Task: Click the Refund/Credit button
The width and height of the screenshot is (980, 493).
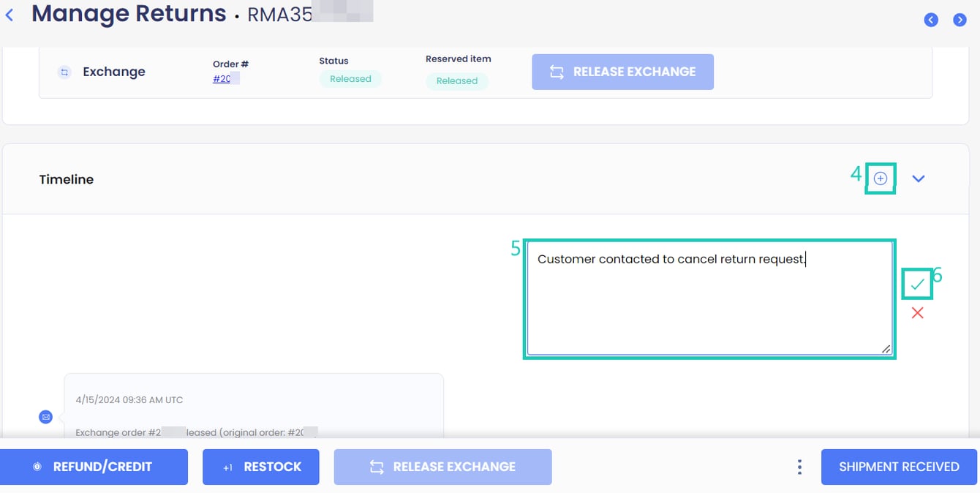Action: click(94, 467)
